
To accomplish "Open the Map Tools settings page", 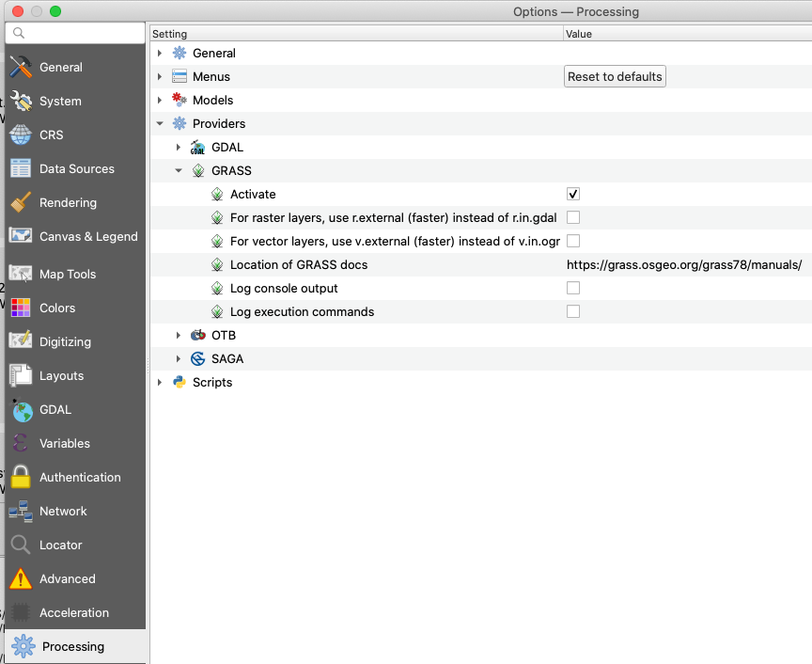I will (68, 274).
